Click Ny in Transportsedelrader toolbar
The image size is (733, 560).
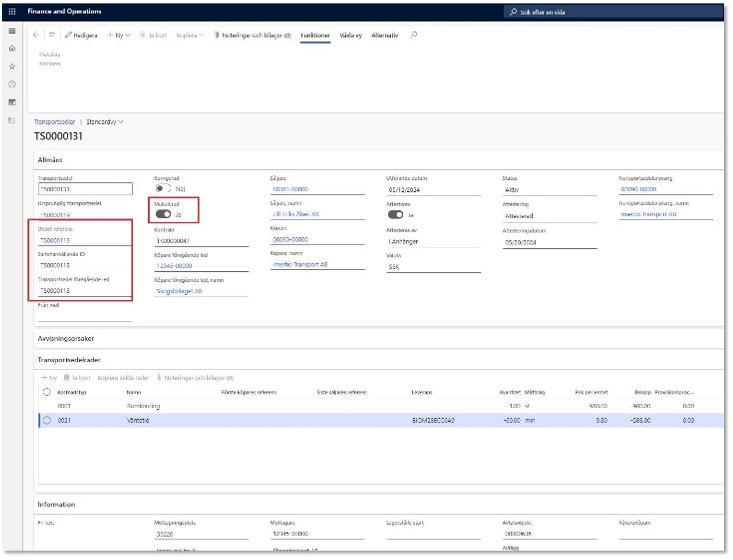click(x=49, y=378)
